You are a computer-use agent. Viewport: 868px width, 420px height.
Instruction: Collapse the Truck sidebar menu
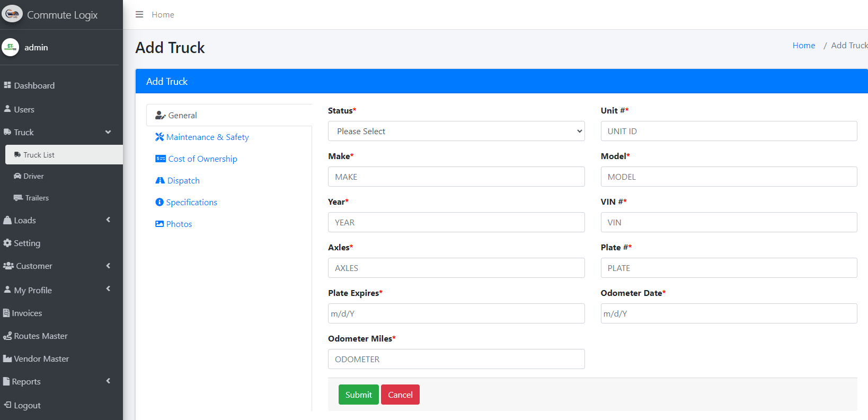[x=108, y=132]
